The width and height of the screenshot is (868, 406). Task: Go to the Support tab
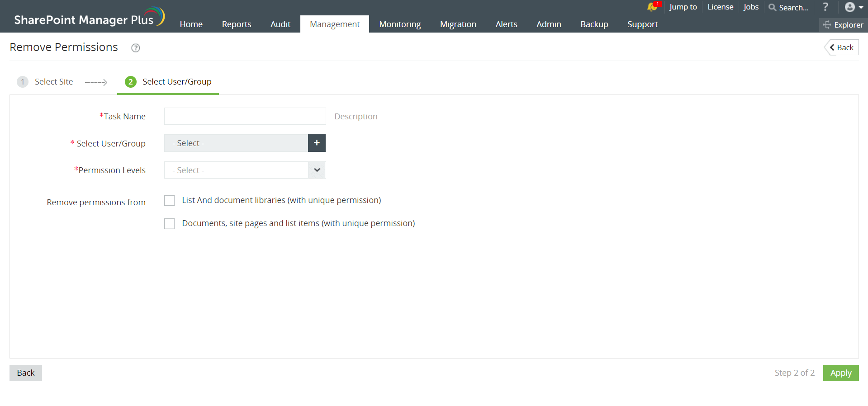click(x=642, y=24)
